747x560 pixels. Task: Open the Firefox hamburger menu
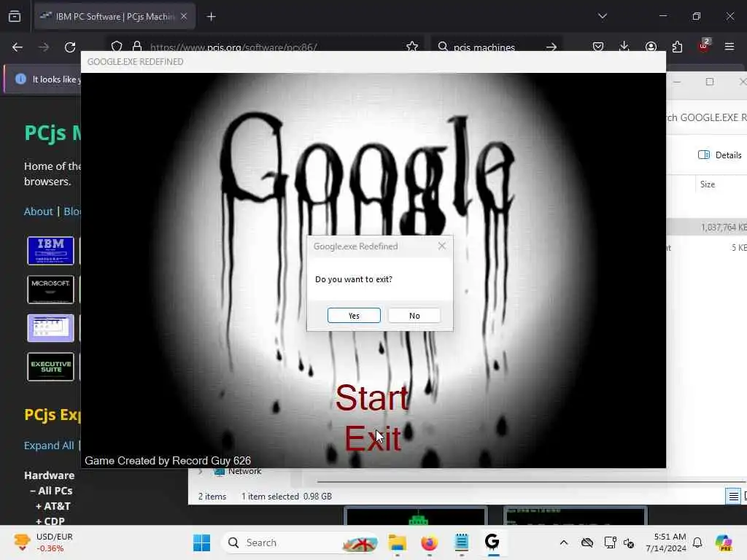[x=729, y=47]
